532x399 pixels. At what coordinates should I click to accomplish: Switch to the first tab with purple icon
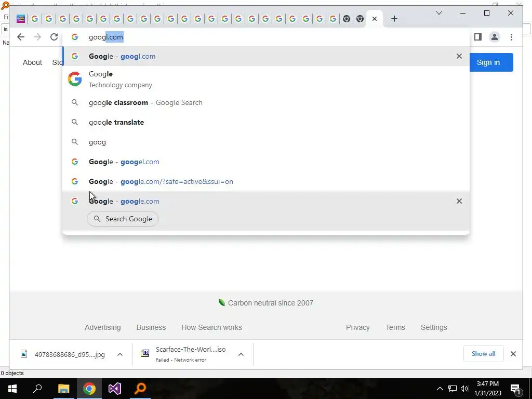coord(21,19)
